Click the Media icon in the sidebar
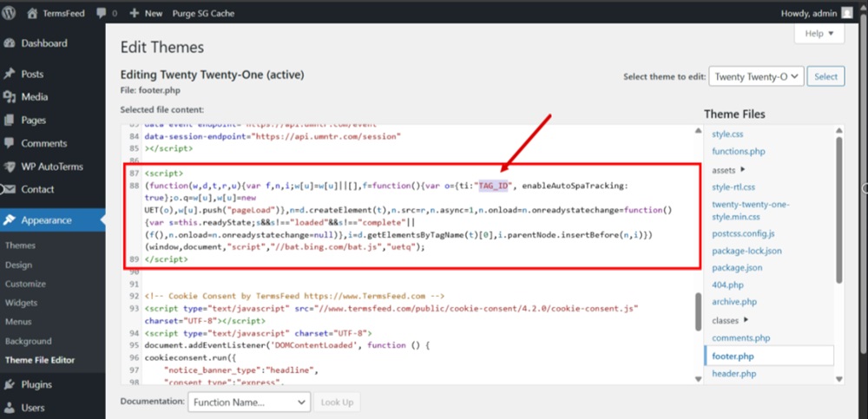This screenshot has height=419, width=868. 9,97
